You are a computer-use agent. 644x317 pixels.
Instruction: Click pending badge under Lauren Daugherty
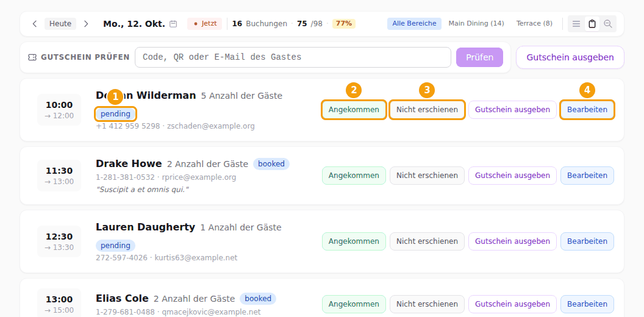tap(115, 246)
